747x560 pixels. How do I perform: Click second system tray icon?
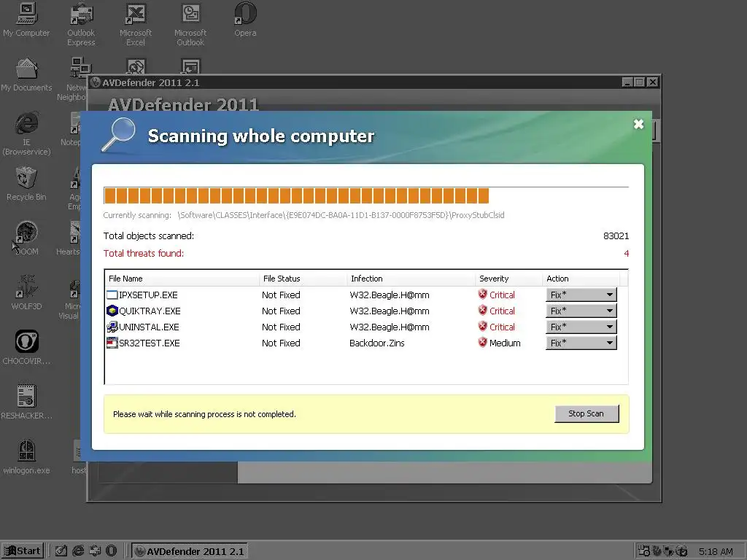(657, 551)
